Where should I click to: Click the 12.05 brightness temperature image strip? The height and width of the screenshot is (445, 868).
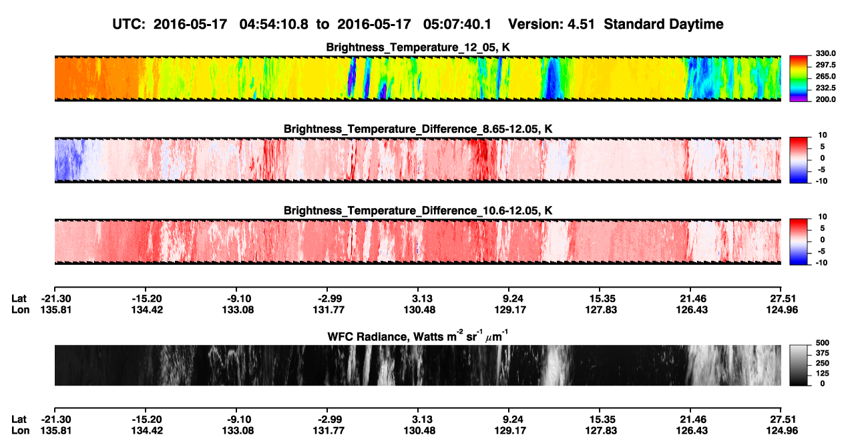click(x=417, y=78)
